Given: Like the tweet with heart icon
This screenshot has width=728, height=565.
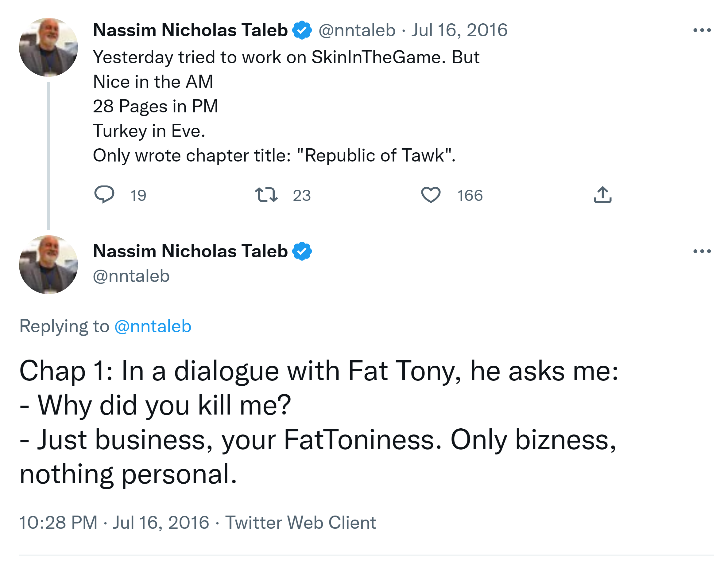Looking at the screenshot, I should tap(430, 195).
